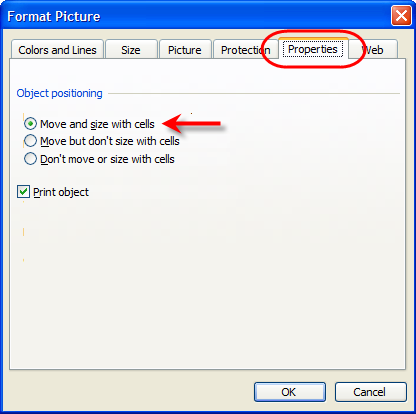Dismiss the dialog with Cancel
Viewport: 416px width, 414px height.
[x=371, y=392]
